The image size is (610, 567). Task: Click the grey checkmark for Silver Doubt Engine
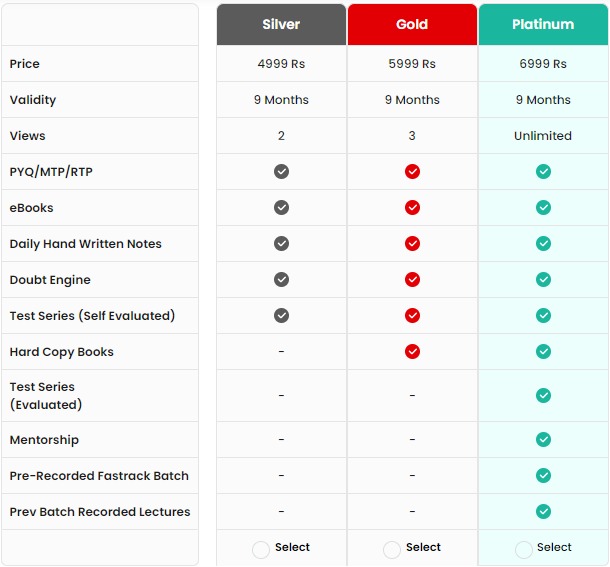[x=281, y=279]
